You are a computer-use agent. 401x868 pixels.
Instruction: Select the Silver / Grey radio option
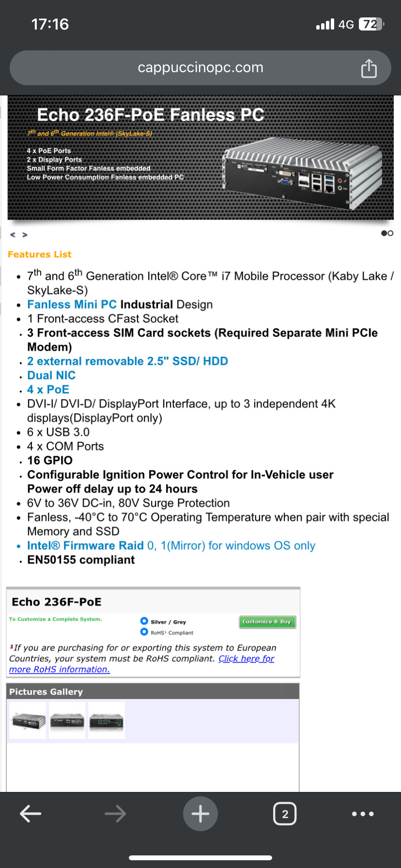[x=144, y=621]
